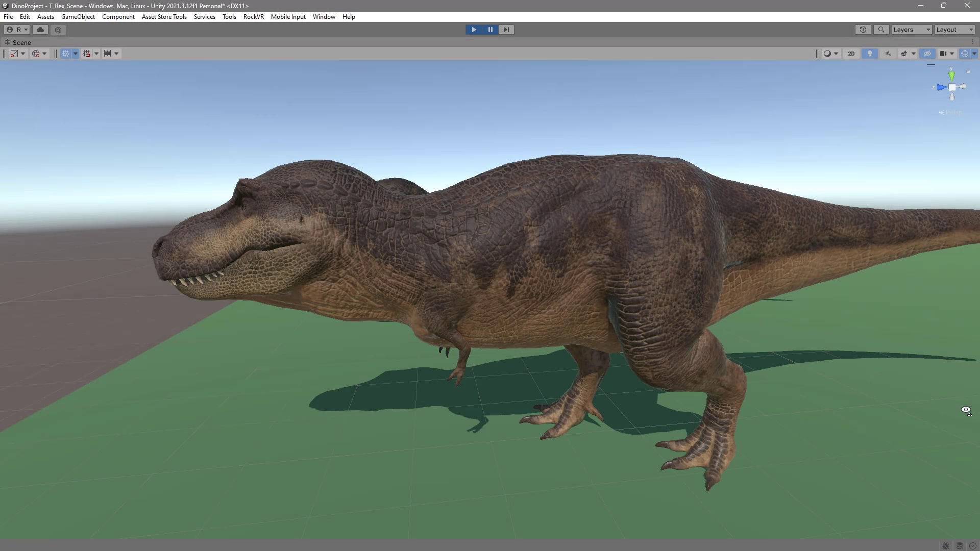Click debugger disabled bug icon
The width and height of the screenshot is (980, 551).
[x=946, y=545]
